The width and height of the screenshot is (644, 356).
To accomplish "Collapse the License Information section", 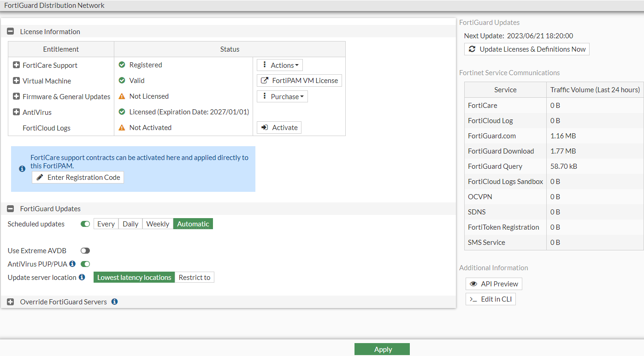I will (x=10, y=31).
